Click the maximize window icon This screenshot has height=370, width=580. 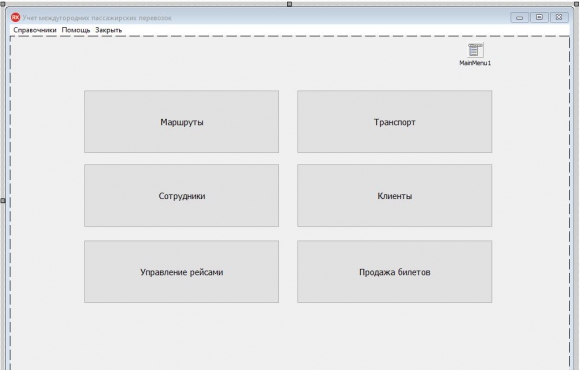540,17
